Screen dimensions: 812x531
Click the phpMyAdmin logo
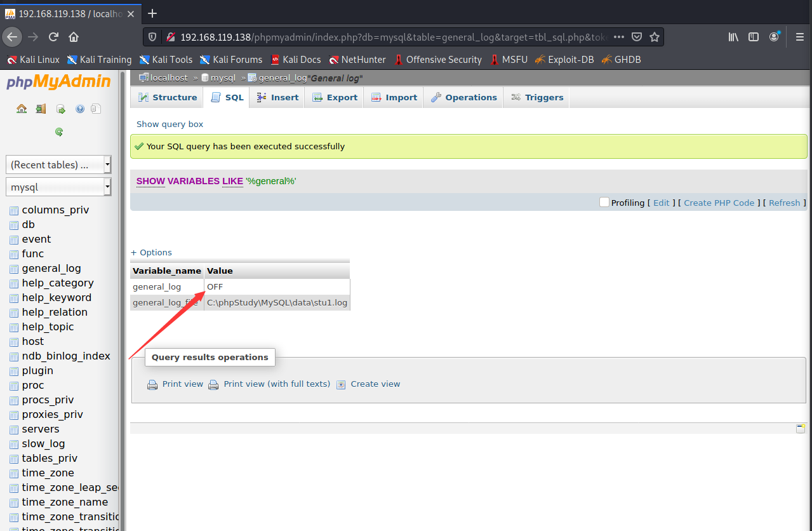[58, 82]
